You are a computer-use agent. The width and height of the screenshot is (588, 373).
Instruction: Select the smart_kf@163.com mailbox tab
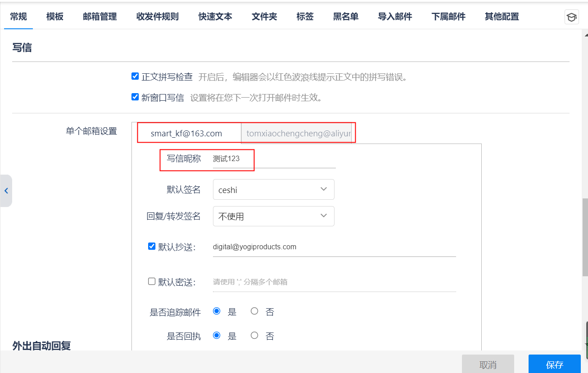186,133
